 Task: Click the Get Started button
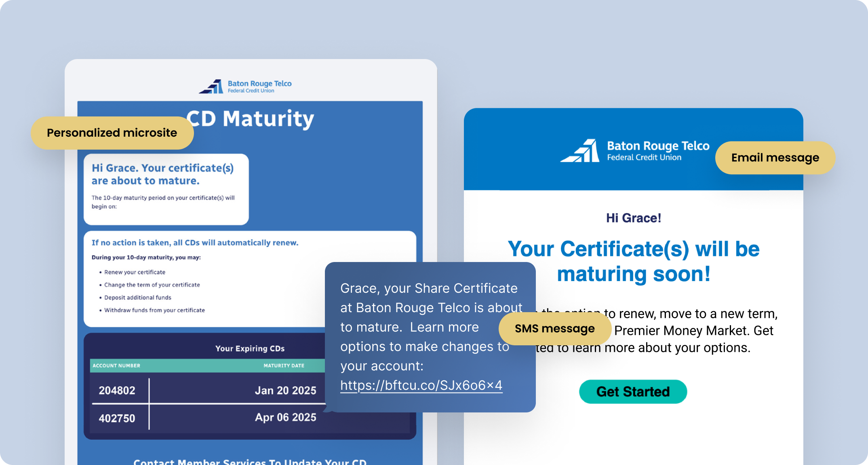click(633, 391)
